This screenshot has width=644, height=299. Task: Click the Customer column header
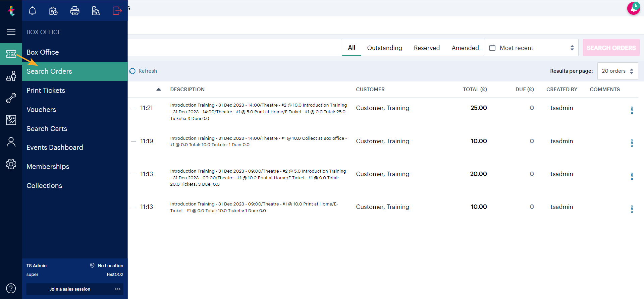coord(370,89)
